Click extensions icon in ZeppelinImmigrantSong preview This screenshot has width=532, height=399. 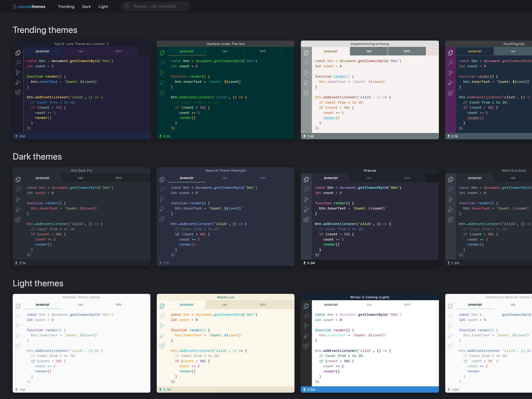[306, 93]
